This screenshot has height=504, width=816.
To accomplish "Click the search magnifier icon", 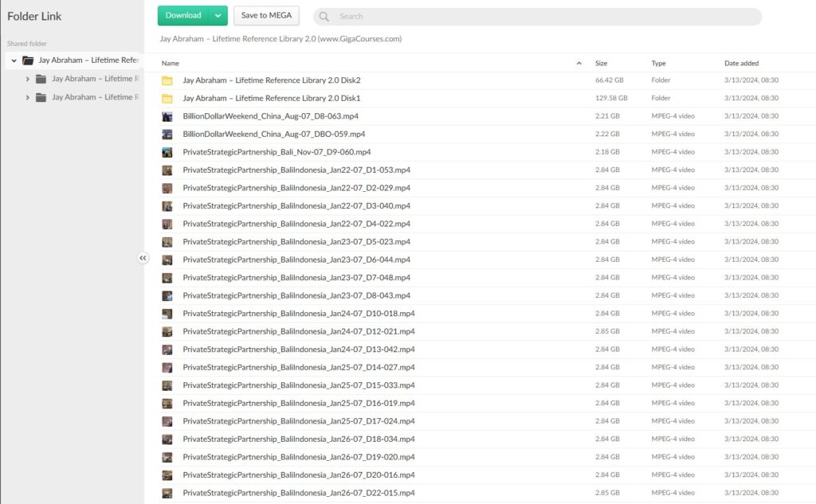I will pos(324,16).
